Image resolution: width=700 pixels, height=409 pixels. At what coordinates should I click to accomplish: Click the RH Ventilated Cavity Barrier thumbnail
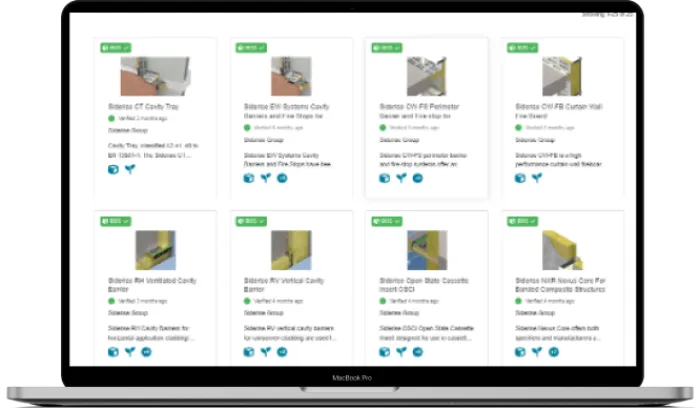[155, 250]
